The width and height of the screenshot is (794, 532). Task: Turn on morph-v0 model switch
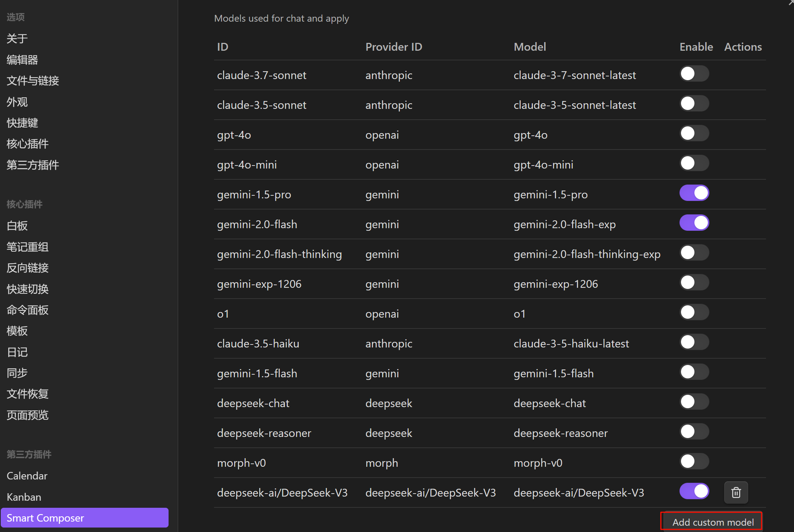694,462
